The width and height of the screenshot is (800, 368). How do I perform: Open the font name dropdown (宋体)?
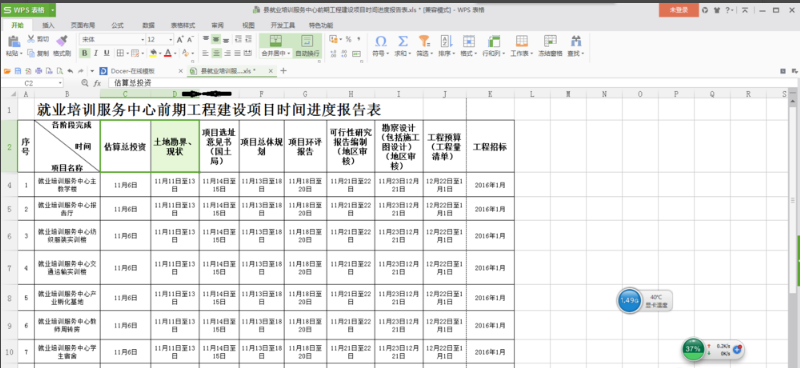point(142,39)
